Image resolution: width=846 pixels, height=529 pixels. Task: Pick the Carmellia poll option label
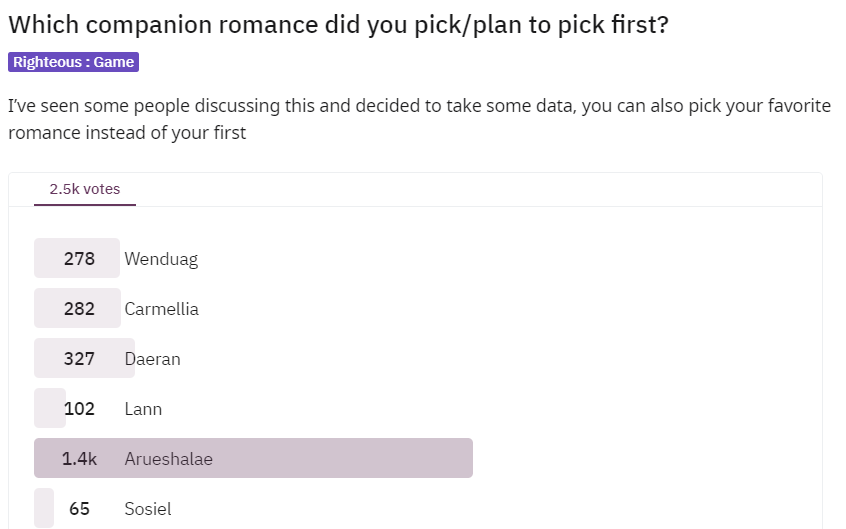tap(161, 309)
